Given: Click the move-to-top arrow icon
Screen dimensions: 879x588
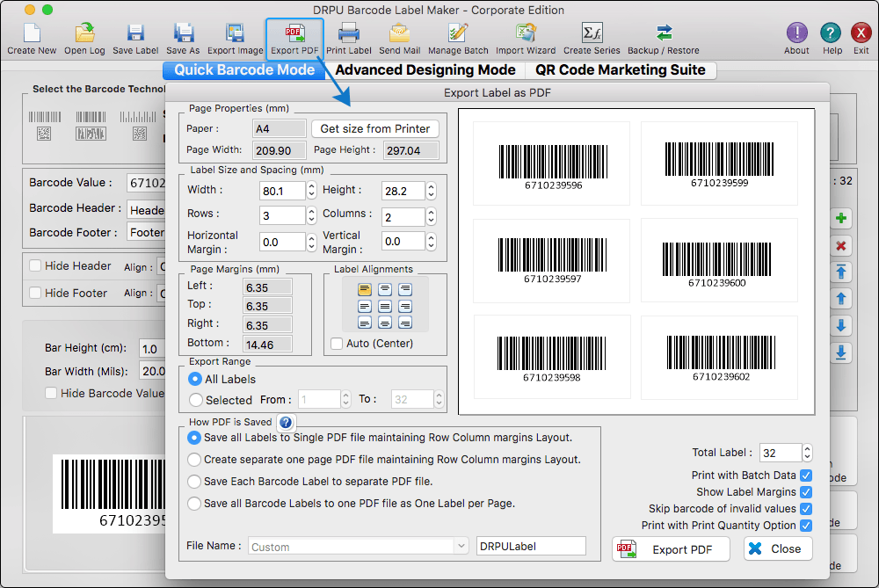Looking at the screenshot, I should coord(841,272).
